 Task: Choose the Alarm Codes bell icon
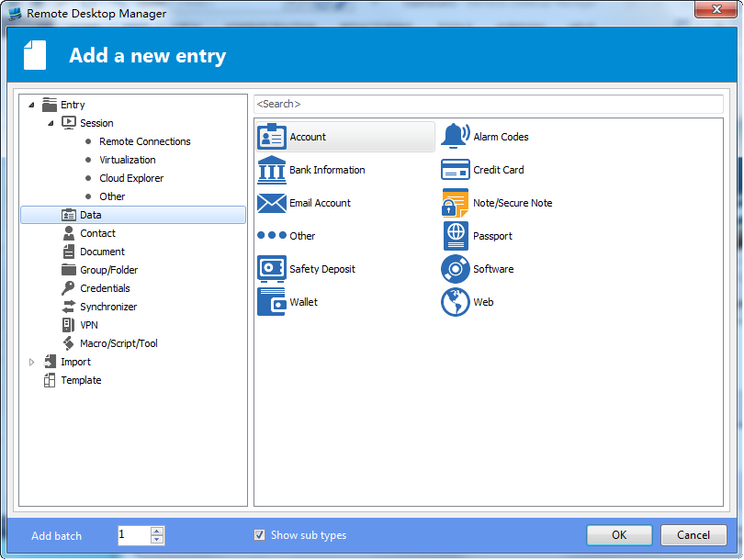pos(456,137)
